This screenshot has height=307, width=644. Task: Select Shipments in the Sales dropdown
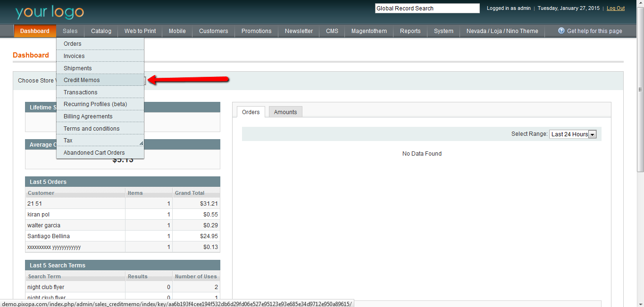tap(100, 68)
